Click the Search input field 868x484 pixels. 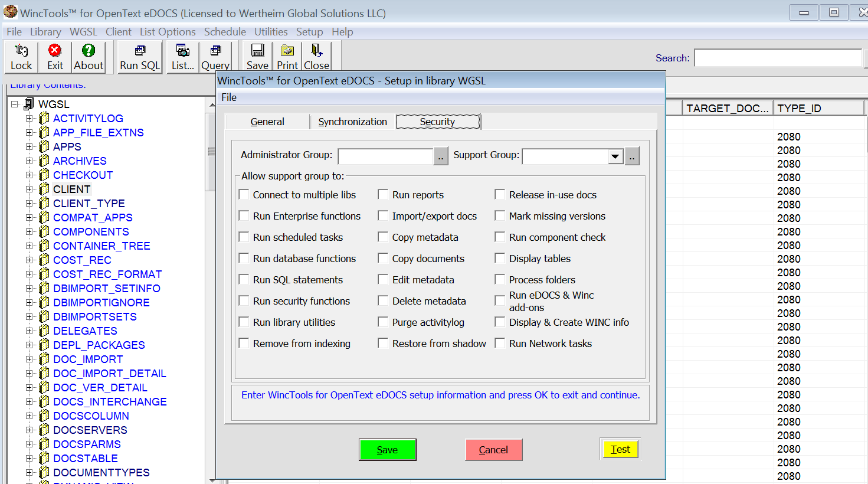(x=778, y=58)
